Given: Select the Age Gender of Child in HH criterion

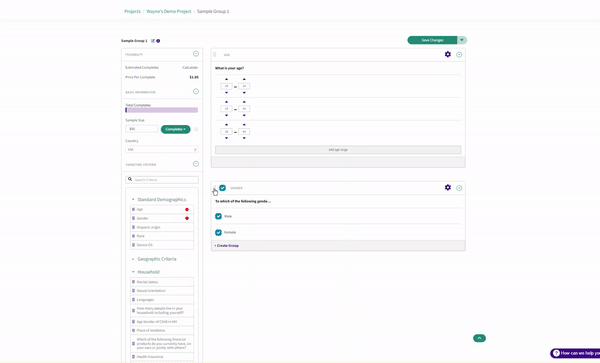Looking at the screenshot, I should pyautogui.click(x=161, y=322).
